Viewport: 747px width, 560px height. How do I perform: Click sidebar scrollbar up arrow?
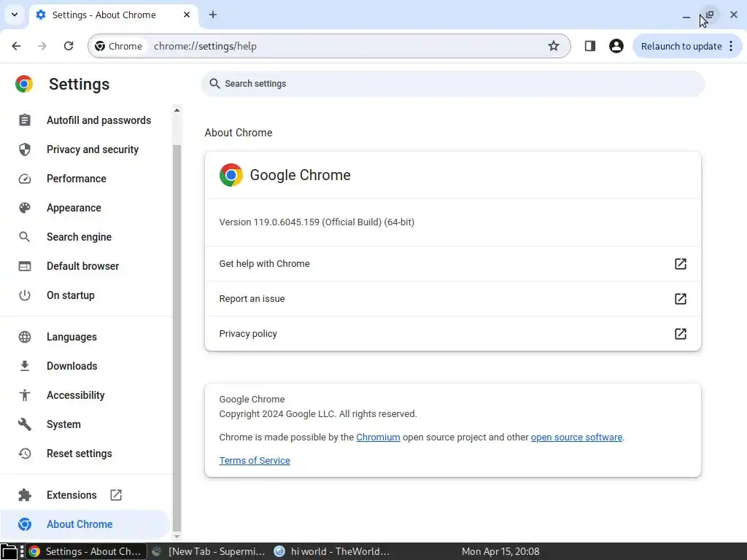tap(177, 111)
